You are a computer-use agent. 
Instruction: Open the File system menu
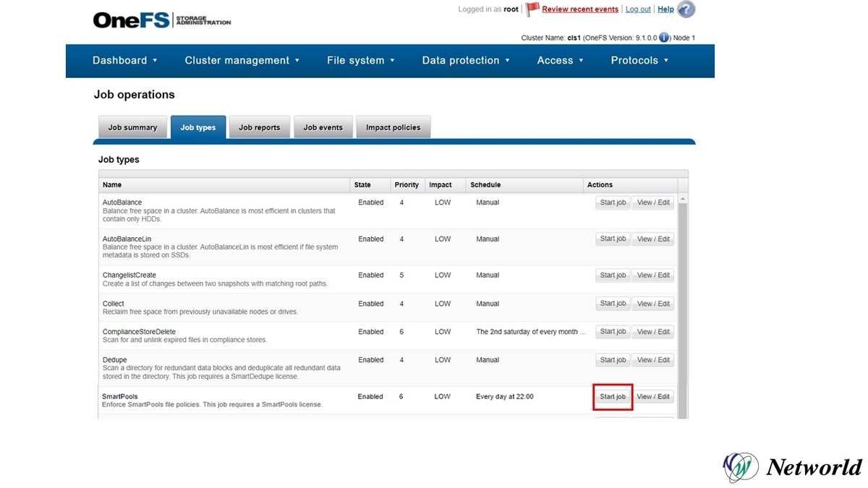[x=361, y=61]
